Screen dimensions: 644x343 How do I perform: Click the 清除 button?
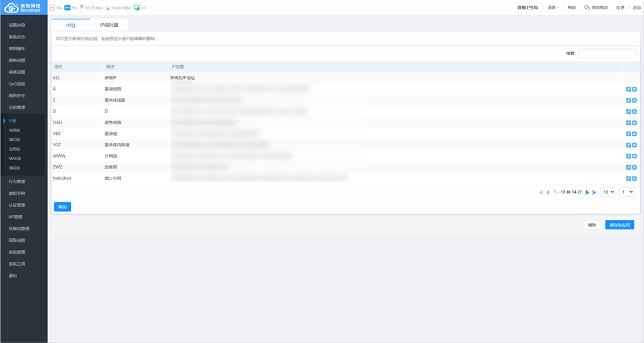592,225
